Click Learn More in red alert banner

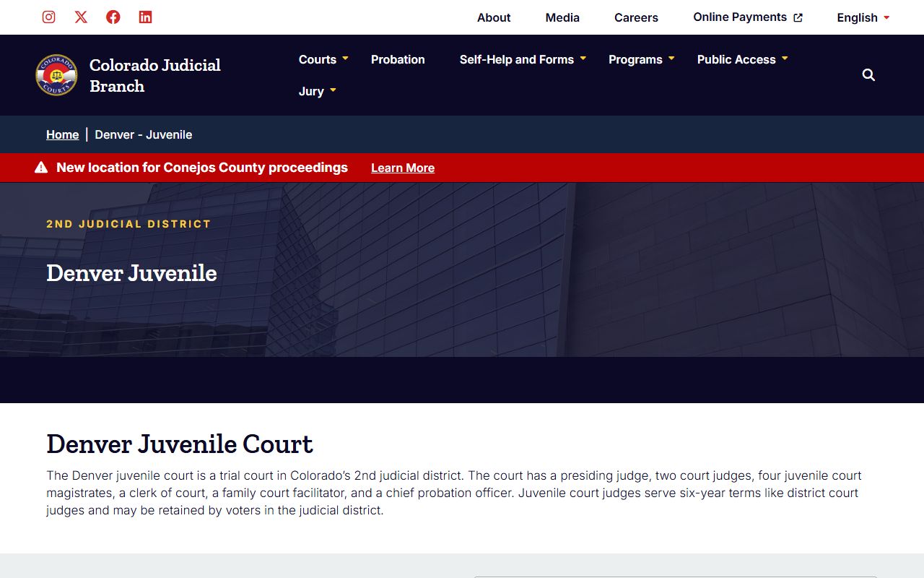403,168
